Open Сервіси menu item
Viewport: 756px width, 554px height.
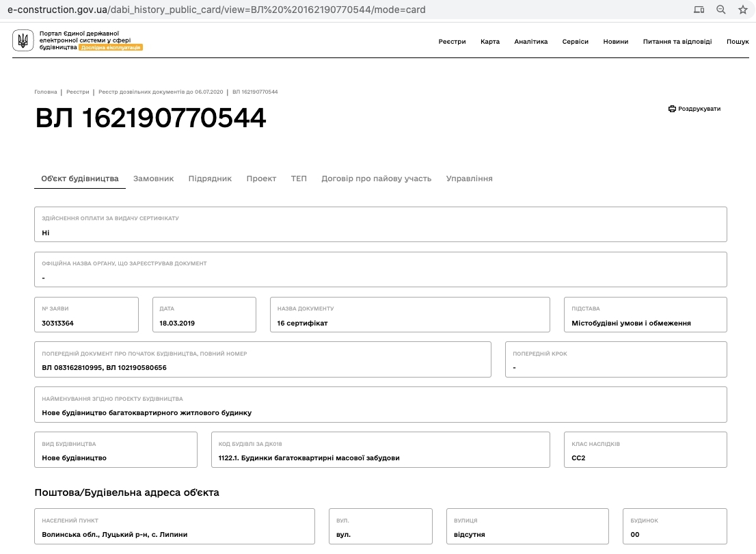[575, 42]
